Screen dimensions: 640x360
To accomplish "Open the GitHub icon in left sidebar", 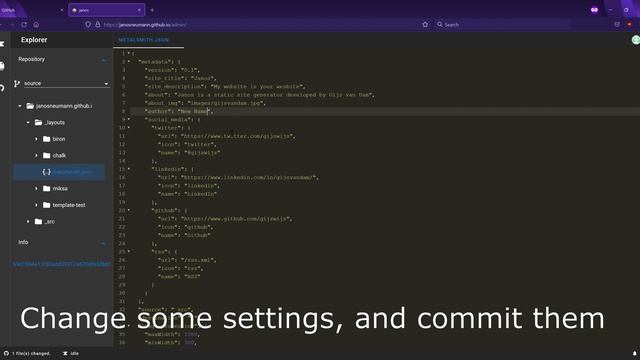I will 2,88.
